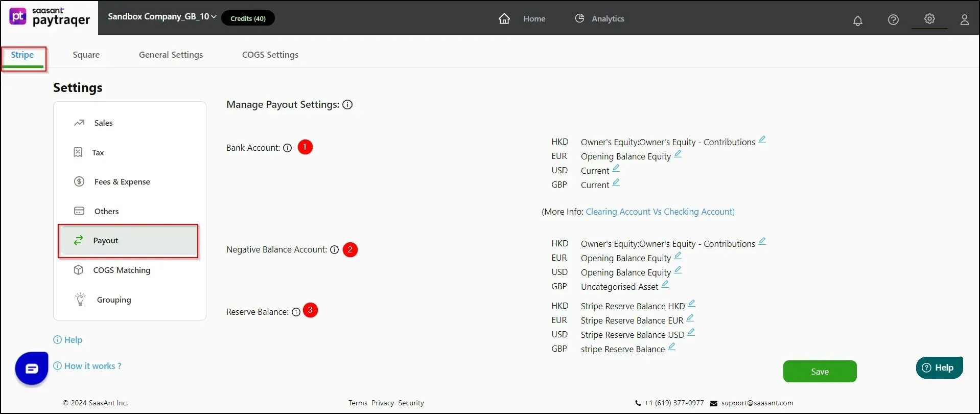Open the Terms footer link
The height and width of the screenshot is (414, 980).
pyautogui.click(x=358, y=403)
